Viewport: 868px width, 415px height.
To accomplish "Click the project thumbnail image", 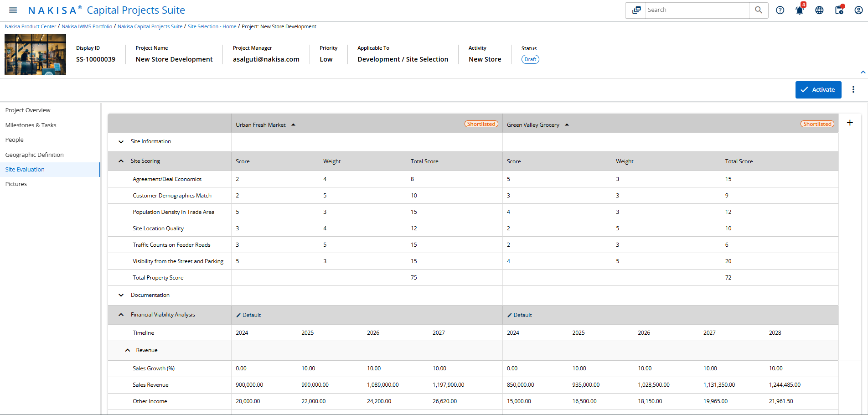I will coord(35,54).
